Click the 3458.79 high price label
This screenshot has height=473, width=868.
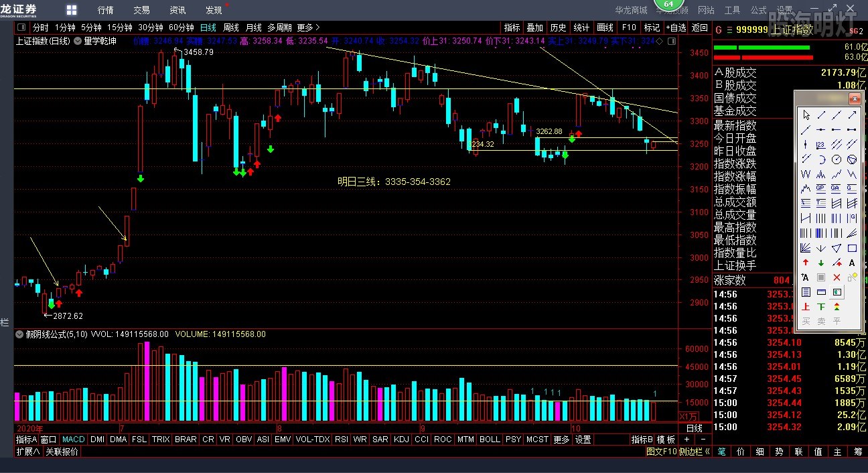tap(198, 52)
